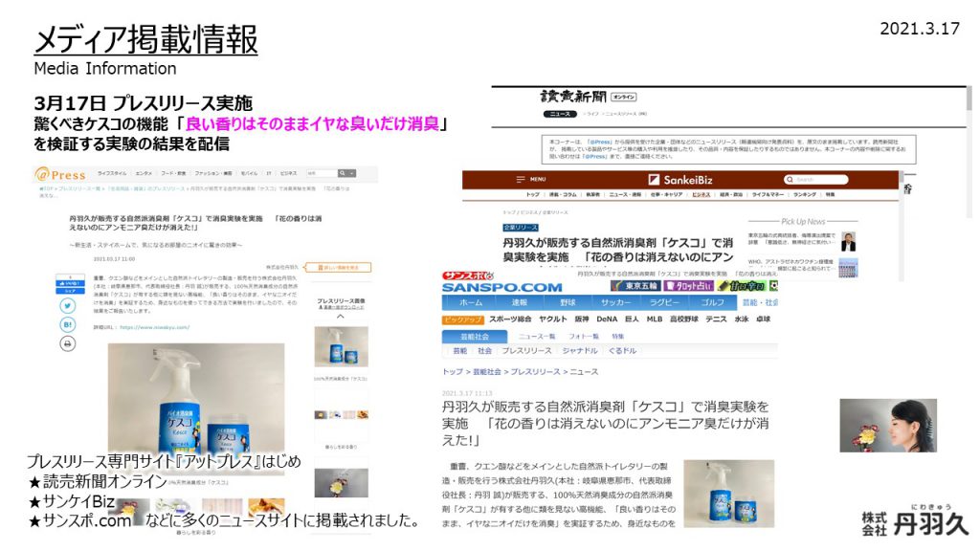Open ビジネス in the @Press navigation
Screen dimensions: 980x551
288,173
